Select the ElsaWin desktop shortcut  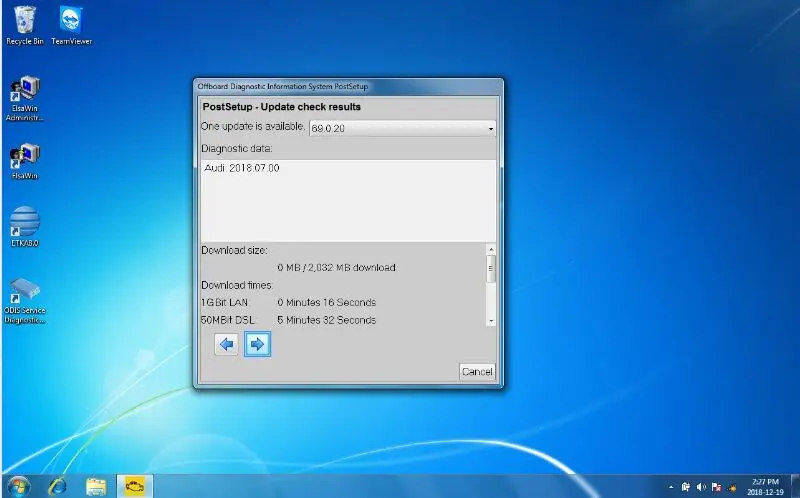pos(24,162)
